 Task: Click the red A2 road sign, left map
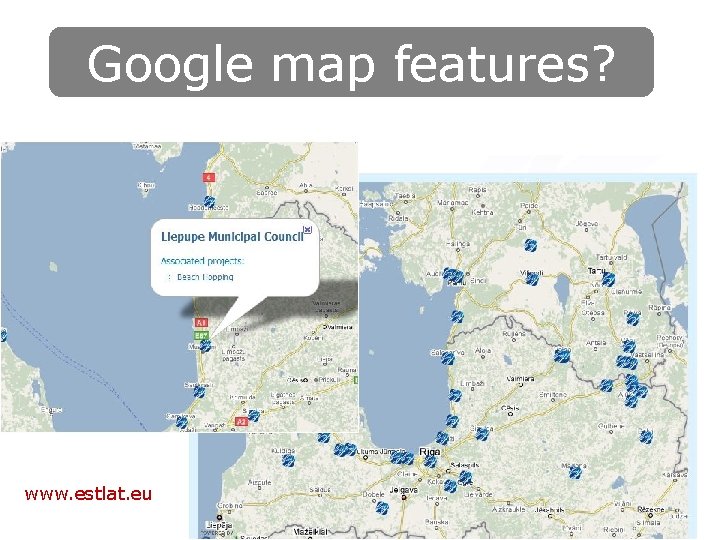point(241,421)
